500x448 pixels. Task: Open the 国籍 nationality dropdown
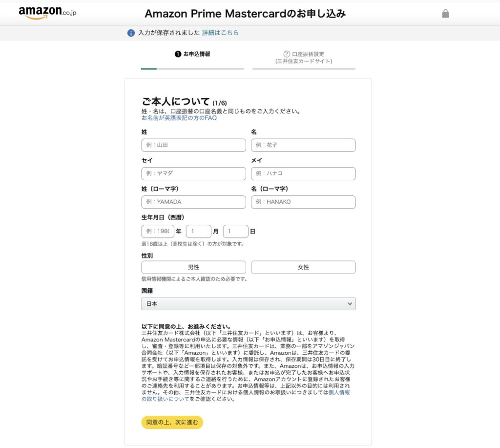click(x=248, y=304)
